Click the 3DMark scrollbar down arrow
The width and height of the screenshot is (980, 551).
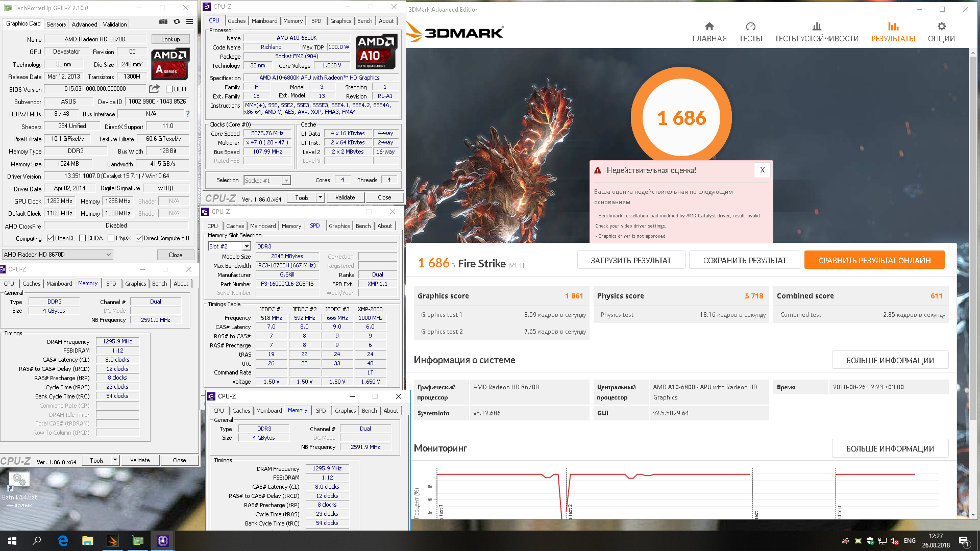[973, 515]
